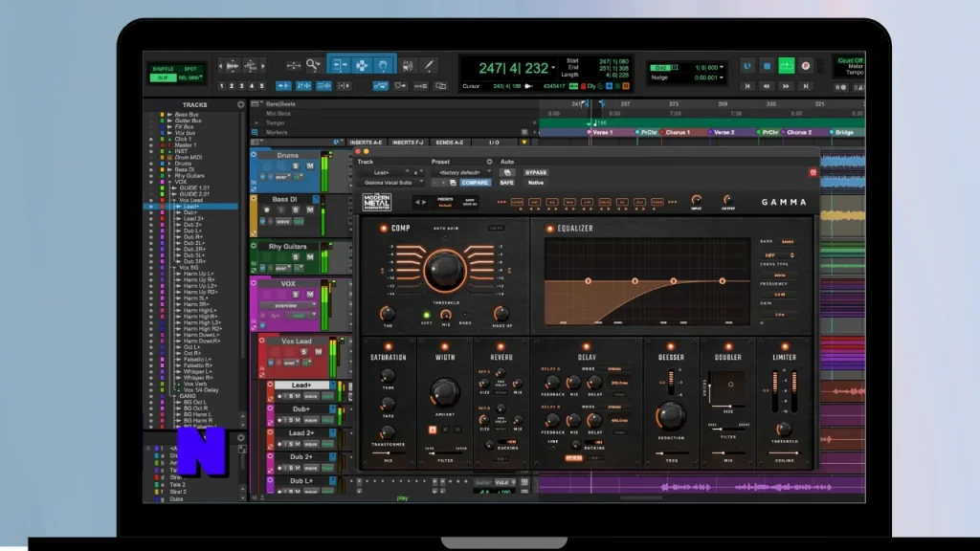Viewport: 980px width, 551px height.
Task: Click Return to Zero transport button
Action: [x=746, y=86]
